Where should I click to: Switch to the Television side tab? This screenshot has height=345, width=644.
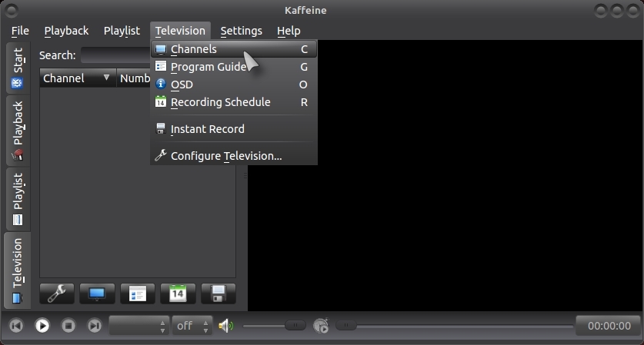pyautogui.click(x=17, y=270)
